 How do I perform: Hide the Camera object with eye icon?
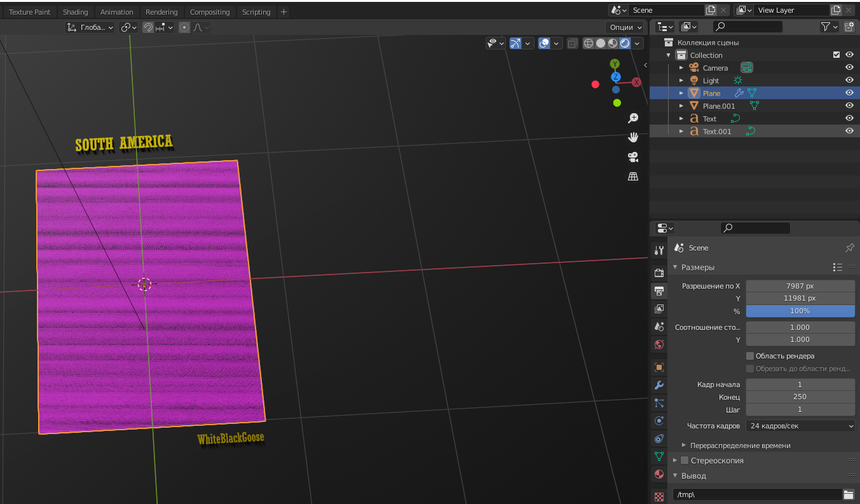click(849, 68)
